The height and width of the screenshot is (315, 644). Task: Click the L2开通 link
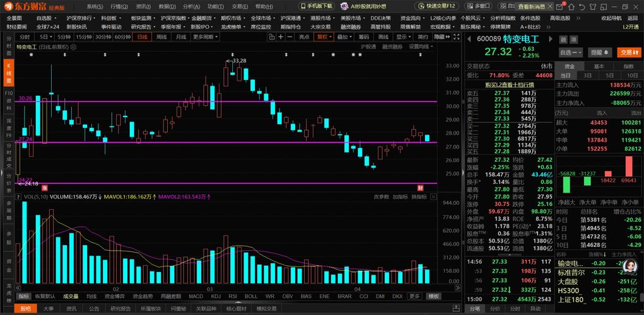(630, 26)
